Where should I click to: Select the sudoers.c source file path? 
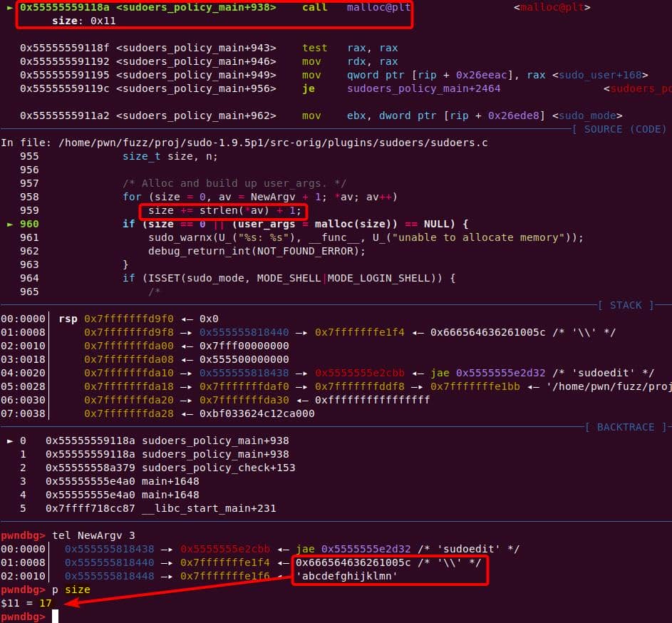coord(273,143)
